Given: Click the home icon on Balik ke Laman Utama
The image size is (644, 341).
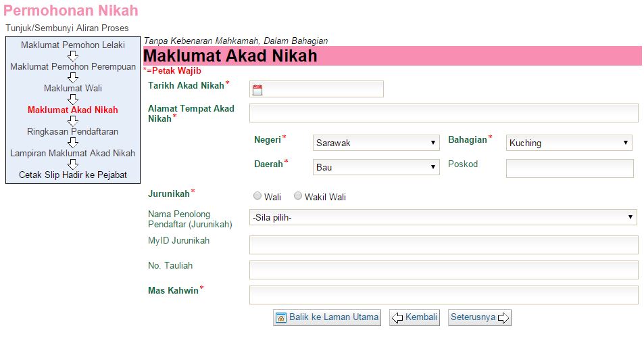Looking at the screenshot, I should point(281,317).
